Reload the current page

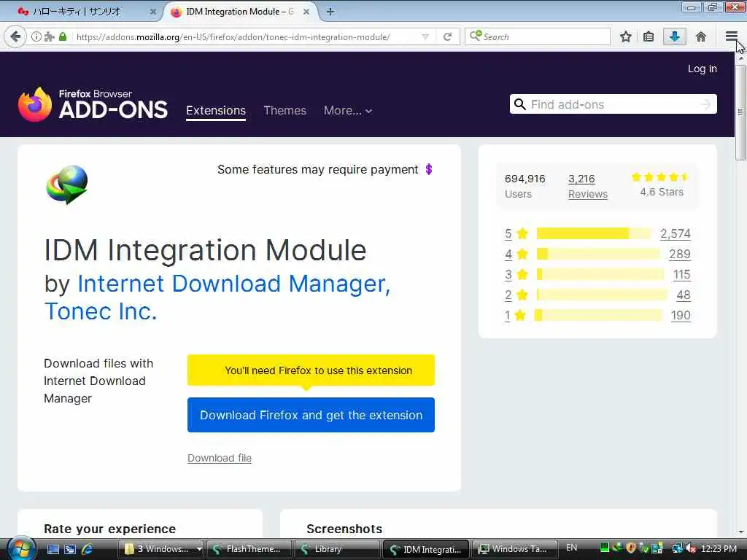tap(447, 36)
